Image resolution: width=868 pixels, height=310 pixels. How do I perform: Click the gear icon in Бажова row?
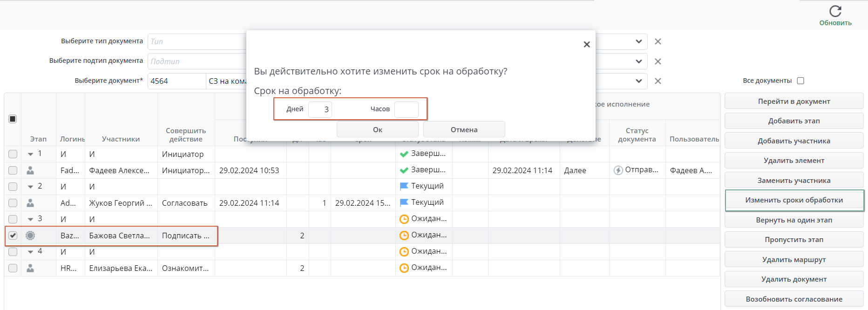tap(30, 236)
